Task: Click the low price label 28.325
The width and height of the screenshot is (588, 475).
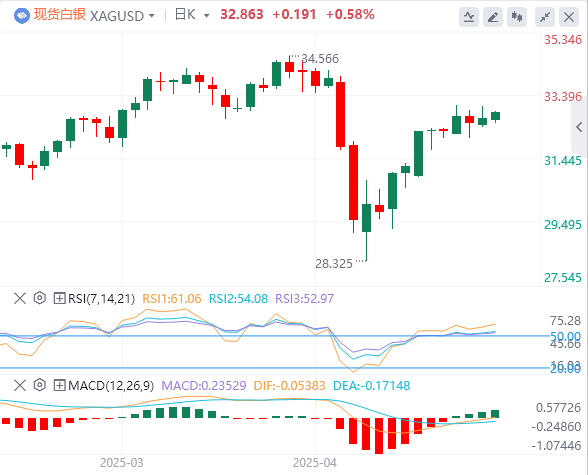Action: [x=334, y=264]
